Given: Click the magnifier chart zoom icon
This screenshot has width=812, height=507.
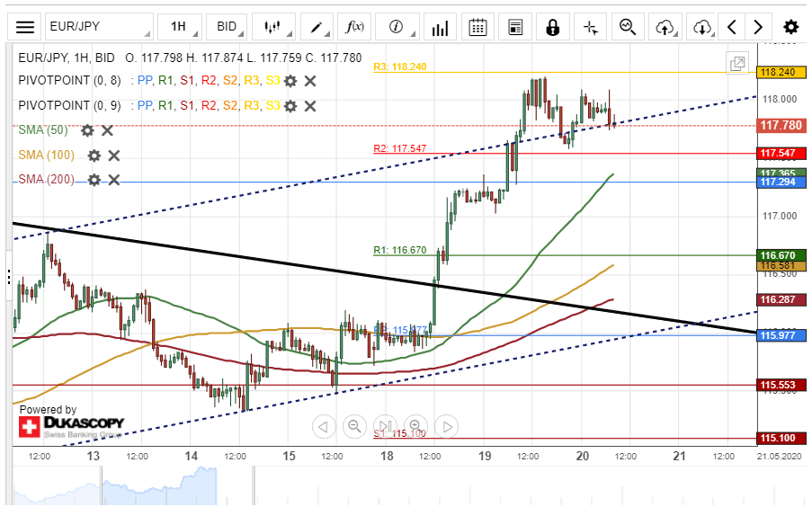Looking at the screenshot, I should [628, 27].
